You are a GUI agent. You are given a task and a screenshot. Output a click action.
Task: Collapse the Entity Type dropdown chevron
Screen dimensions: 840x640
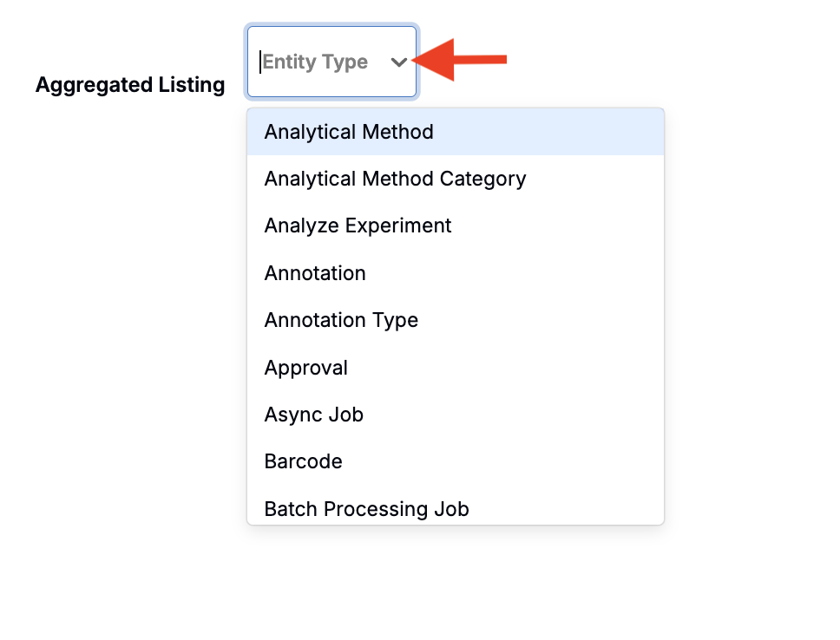coord(398,62)
